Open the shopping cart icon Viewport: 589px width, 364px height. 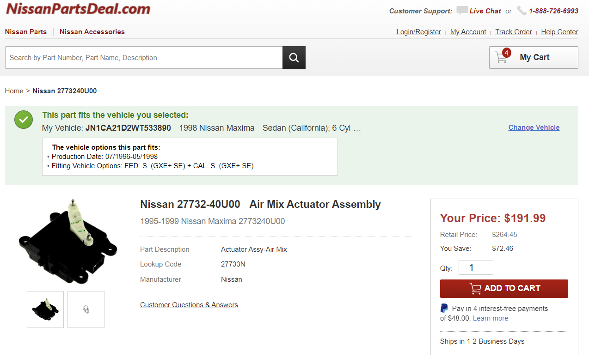pos(502,57)
